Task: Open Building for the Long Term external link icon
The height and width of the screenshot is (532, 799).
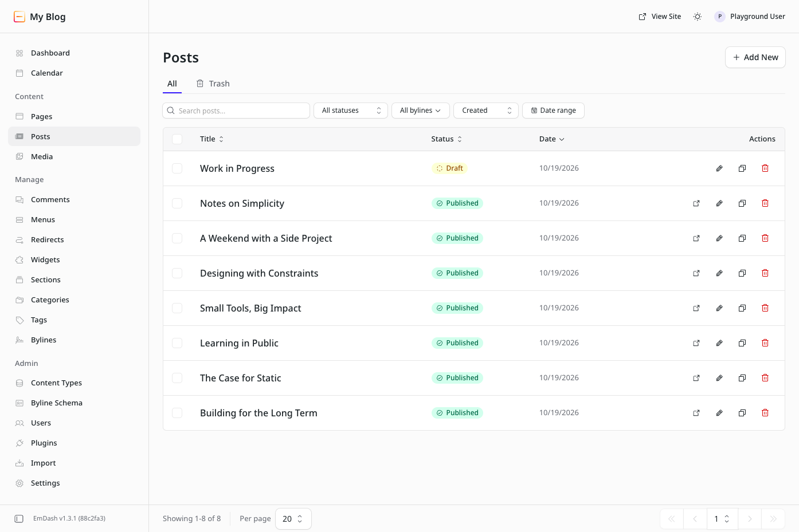Action: pos(696,413)
